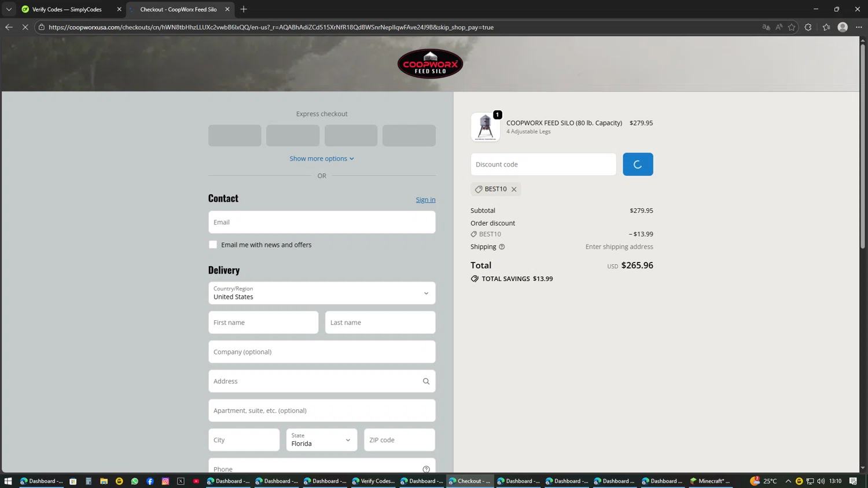Open the Country/Region dropdown
The image size is (868, 488).
pos(322,293)
